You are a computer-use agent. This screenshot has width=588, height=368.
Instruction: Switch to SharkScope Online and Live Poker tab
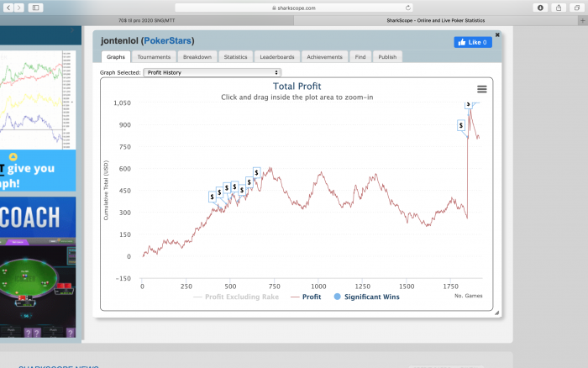click(436, 21)
